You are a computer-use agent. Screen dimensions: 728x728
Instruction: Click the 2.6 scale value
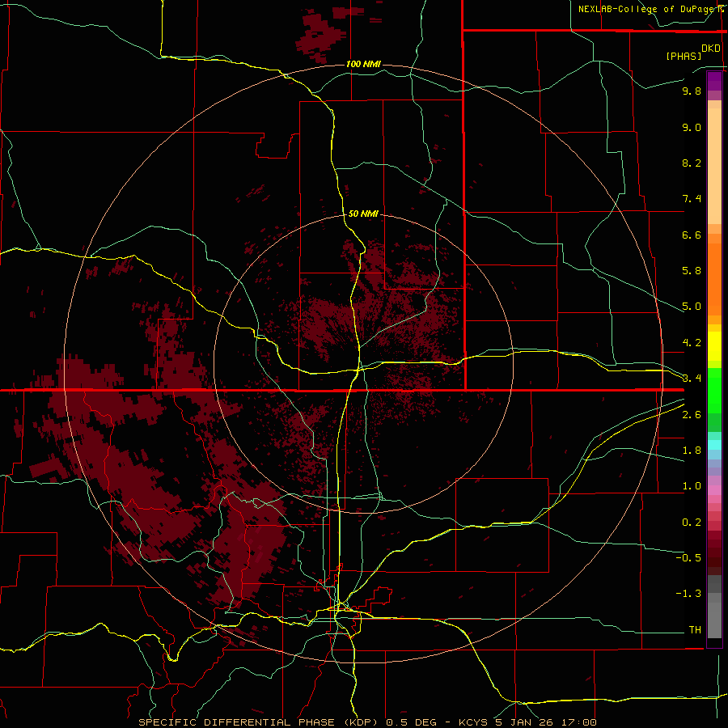(x=692, y=415)
